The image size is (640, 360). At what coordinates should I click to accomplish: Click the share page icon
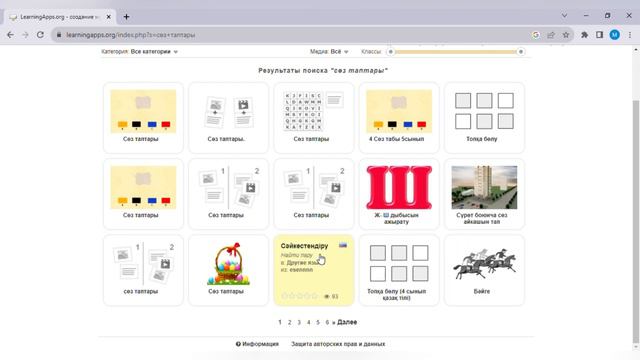[551, 35]
